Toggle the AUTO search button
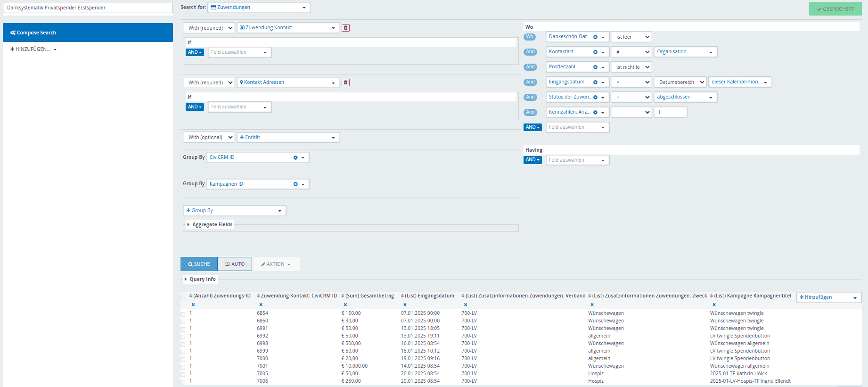868x387 pixels. tap(235, 264)
